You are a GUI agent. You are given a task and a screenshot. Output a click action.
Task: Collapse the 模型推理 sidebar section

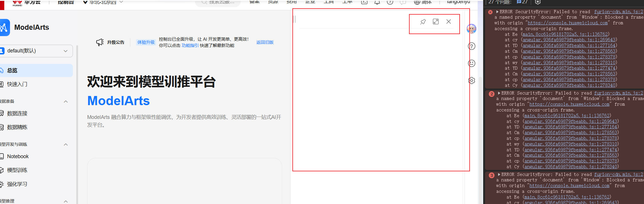[x=66, y=201]
